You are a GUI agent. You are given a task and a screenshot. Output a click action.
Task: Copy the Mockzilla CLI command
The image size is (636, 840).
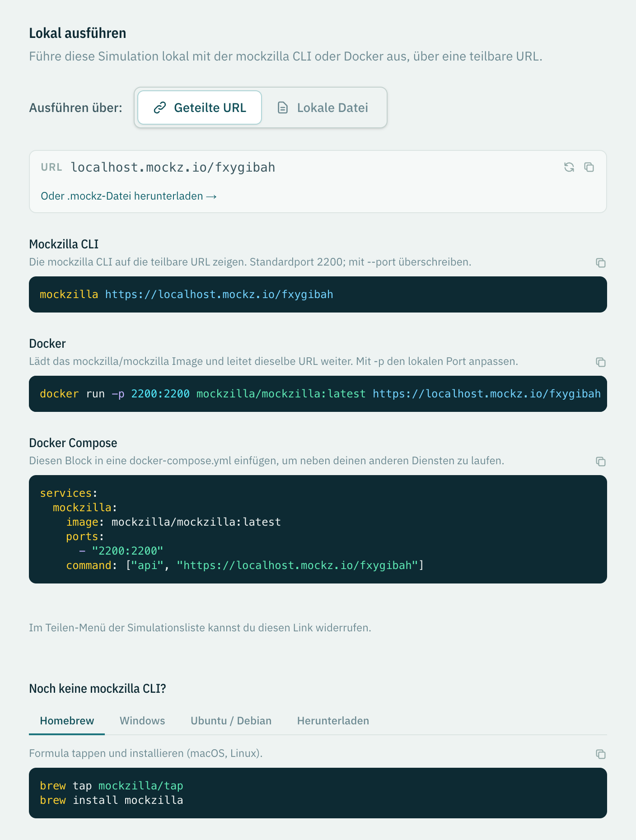600,263
